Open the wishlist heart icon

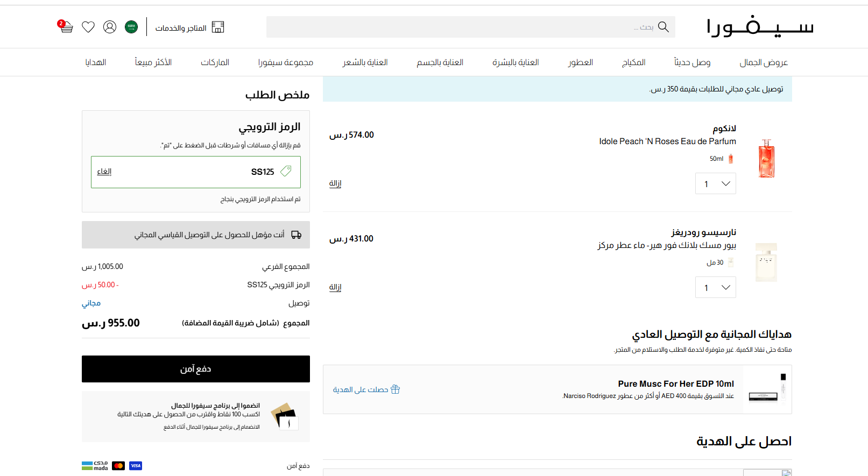[88, 27]
